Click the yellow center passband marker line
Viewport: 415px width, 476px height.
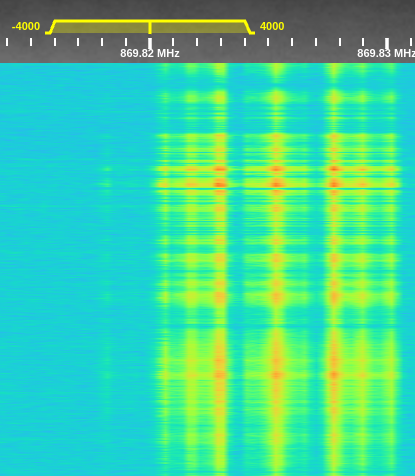(150, 27)
